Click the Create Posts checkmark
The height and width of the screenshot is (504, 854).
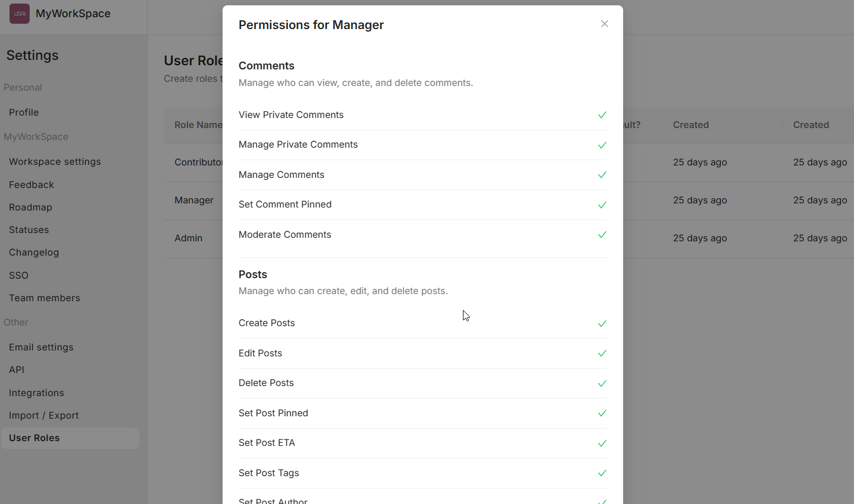tap(602, 323)
